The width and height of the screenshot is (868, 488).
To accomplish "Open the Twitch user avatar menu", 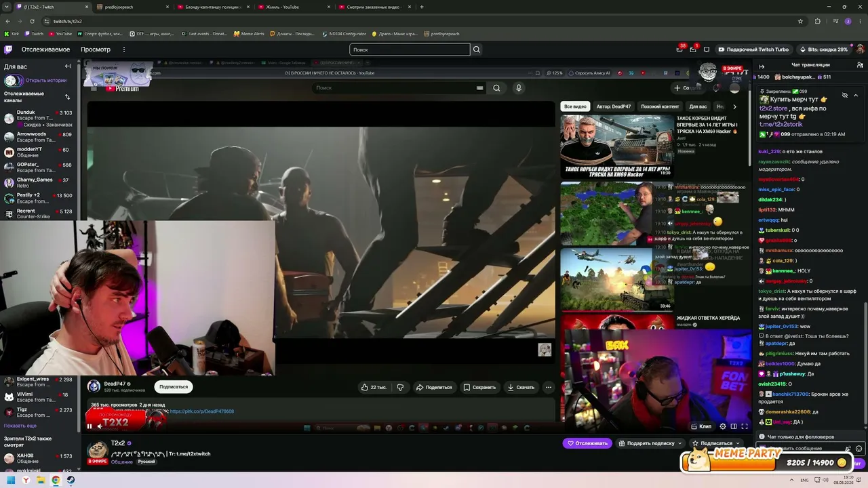I will pyautogui.click(x=861, y=49).
